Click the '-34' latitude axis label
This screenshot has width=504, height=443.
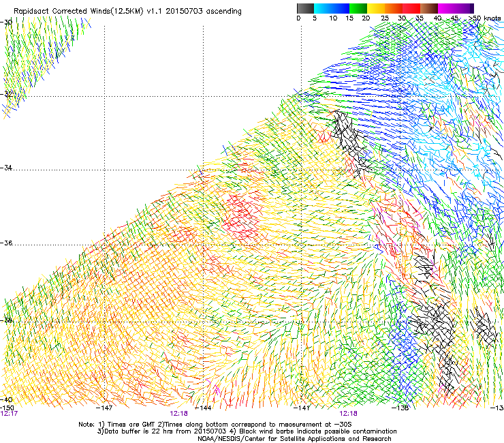coord(6,168)
